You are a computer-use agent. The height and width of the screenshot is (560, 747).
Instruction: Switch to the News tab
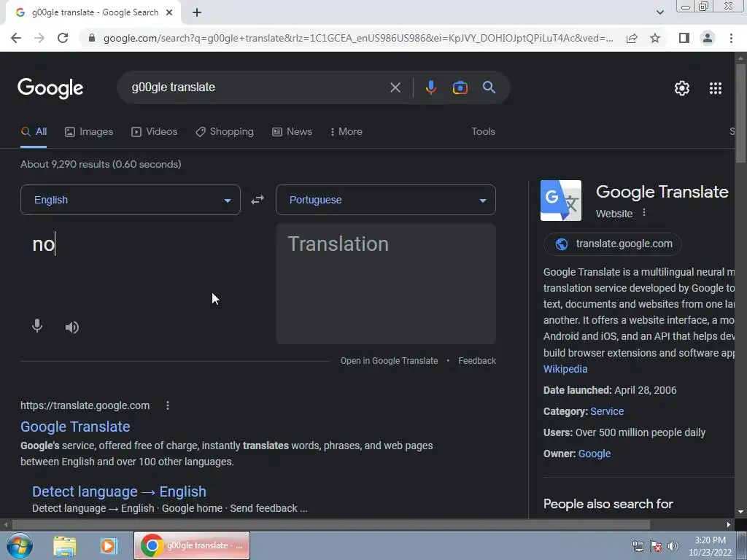pos(292,132)
